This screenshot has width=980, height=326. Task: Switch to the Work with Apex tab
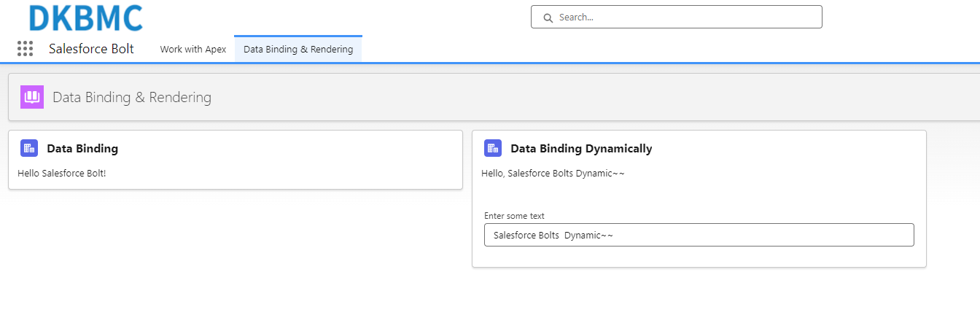click(x=193, y=50)
